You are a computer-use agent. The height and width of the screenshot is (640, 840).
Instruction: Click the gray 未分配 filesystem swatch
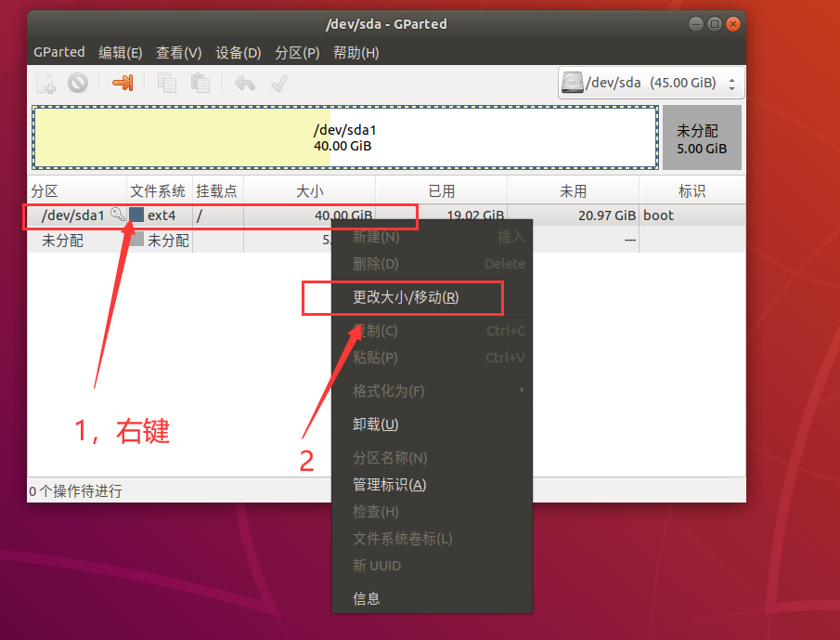136,239
